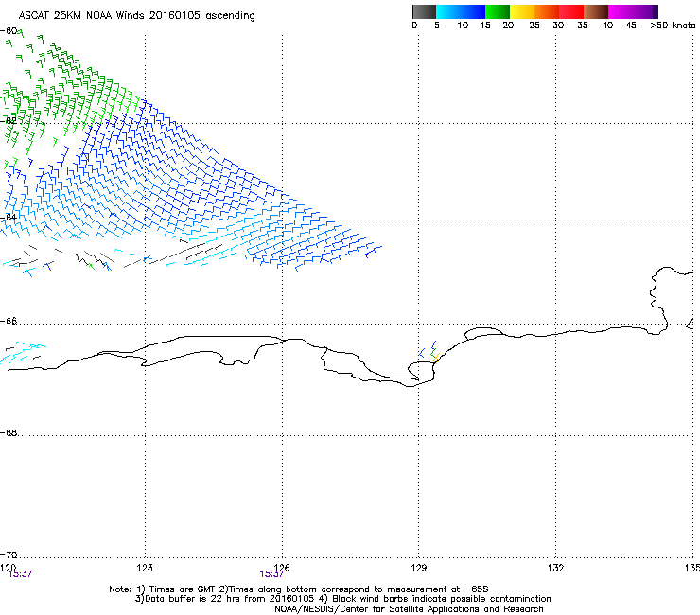Click the small blue wind barbs offshore near longitude 129
This screenshot has width=700, height=615.
428,350
